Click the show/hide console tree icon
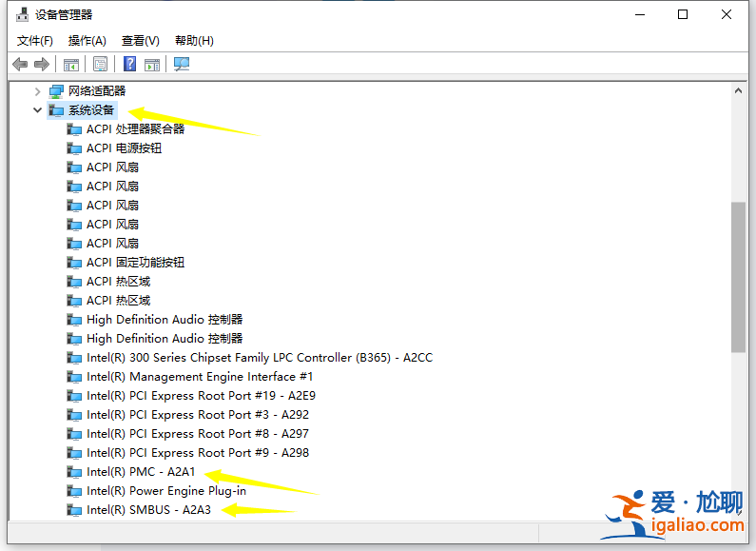Image resolution: width=756 pixels, height=551 pixels. click(71, 64)
